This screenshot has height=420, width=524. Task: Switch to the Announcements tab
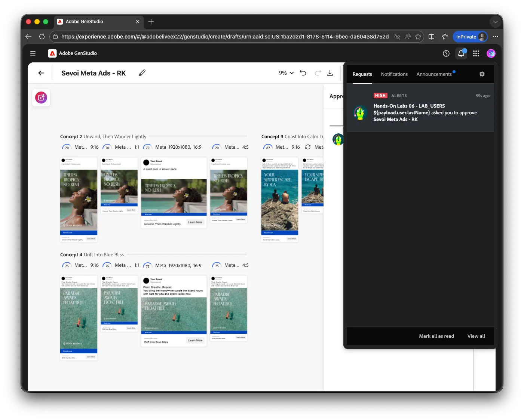coord(434,74)
